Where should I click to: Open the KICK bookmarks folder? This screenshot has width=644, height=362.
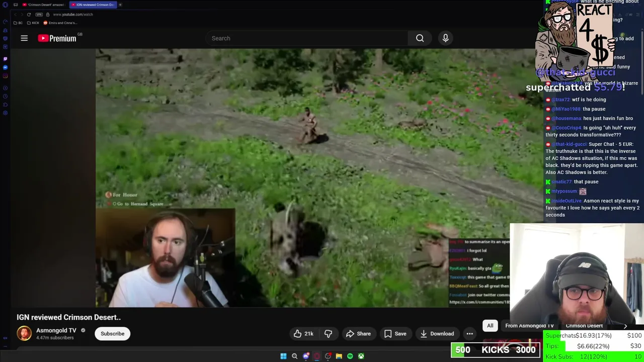tap(33, 23)
